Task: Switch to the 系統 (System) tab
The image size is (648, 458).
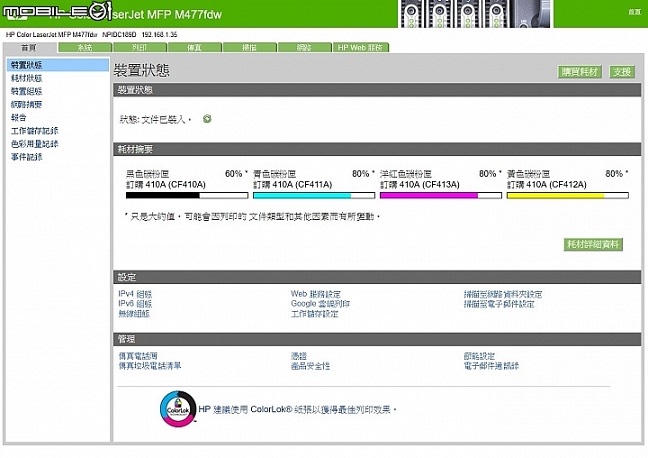Action: pyautogui.click(x=85, y=48)
